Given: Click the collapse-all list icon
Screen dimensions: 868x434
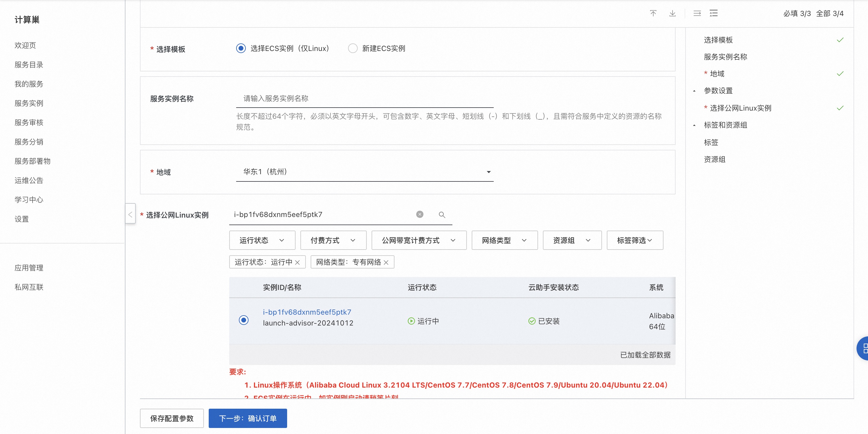Looking at the screenshot, I should (697, 14).
